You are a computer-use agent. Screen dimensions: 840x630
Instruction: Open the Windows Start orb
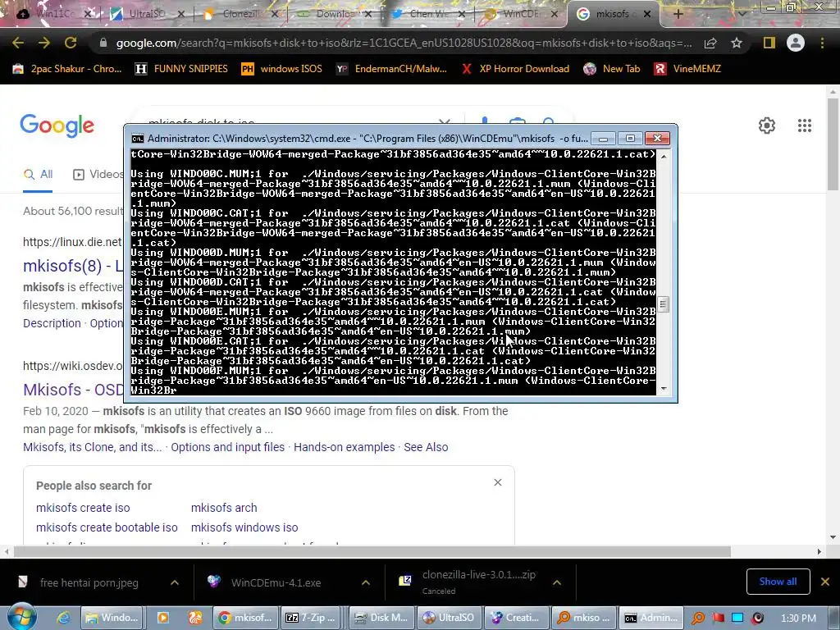(x=22, y=617)
